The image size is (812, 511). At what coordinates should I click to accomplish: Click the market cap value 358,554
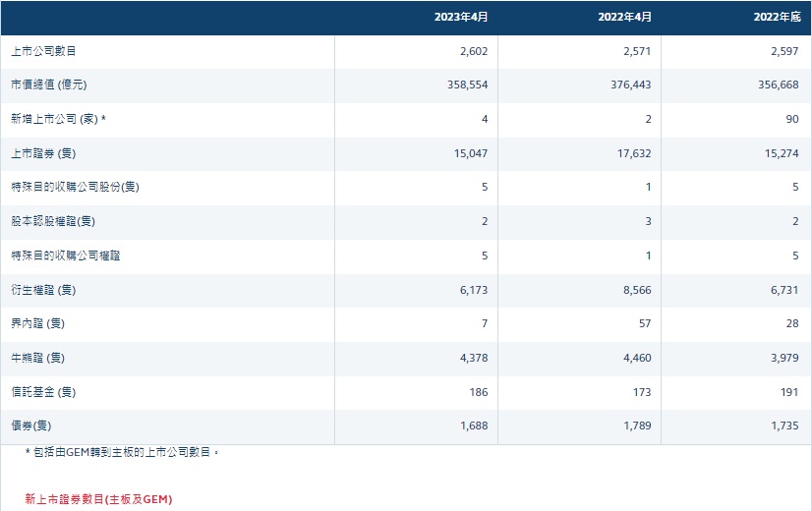[x=467, y=85]
